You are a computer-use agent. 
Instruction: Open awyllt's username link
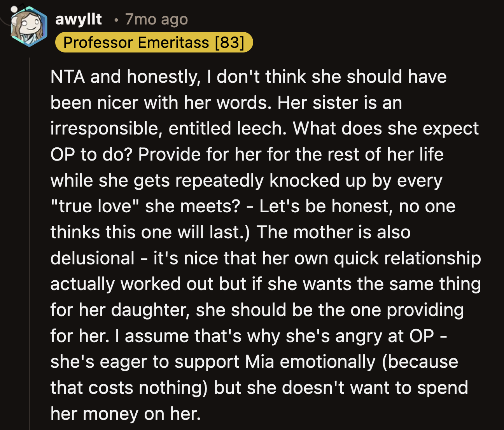click(x=78, y=19)
